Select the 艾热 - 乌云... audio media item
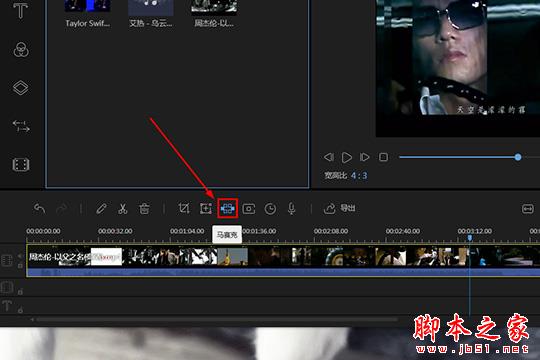The height and width of the screenshot is (360, 540). coord(150,14)
